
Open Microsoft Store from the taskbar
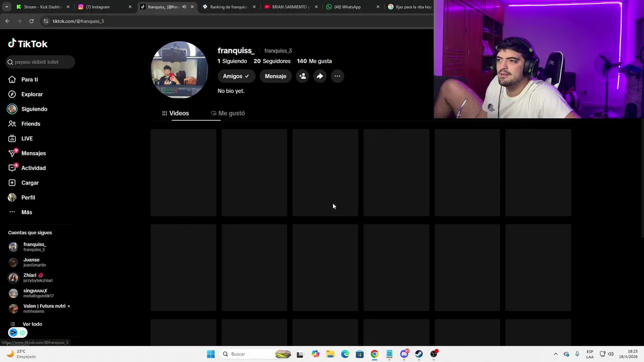click(x=360, y=354)
